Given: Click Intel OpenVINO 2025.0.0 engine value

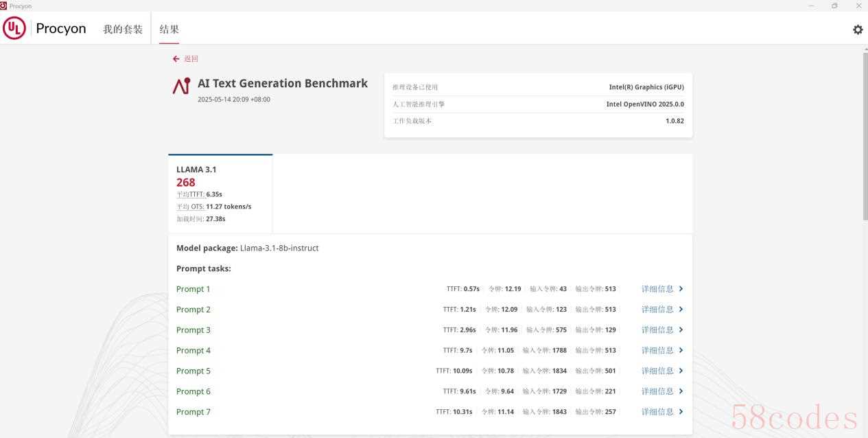Looking at the screenshot, I should tap(645, 104).
